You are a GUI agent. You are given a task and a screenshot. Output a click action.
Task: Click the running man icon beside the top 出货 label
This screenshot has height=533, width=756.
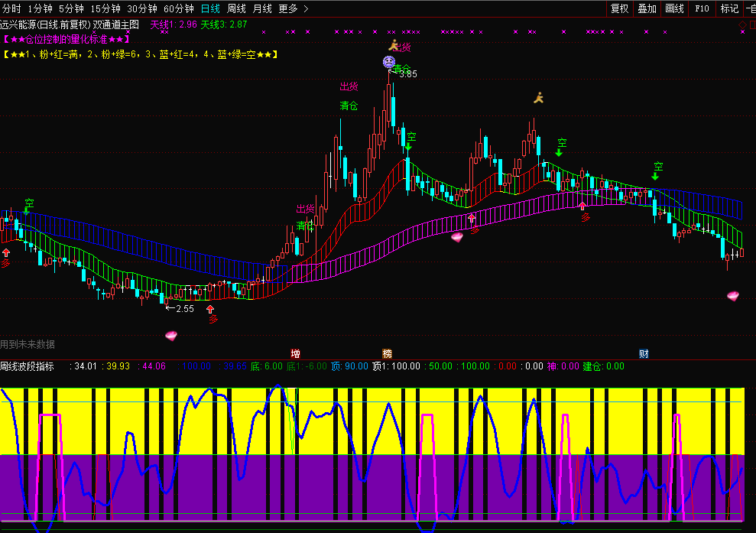tap(394, 45)
